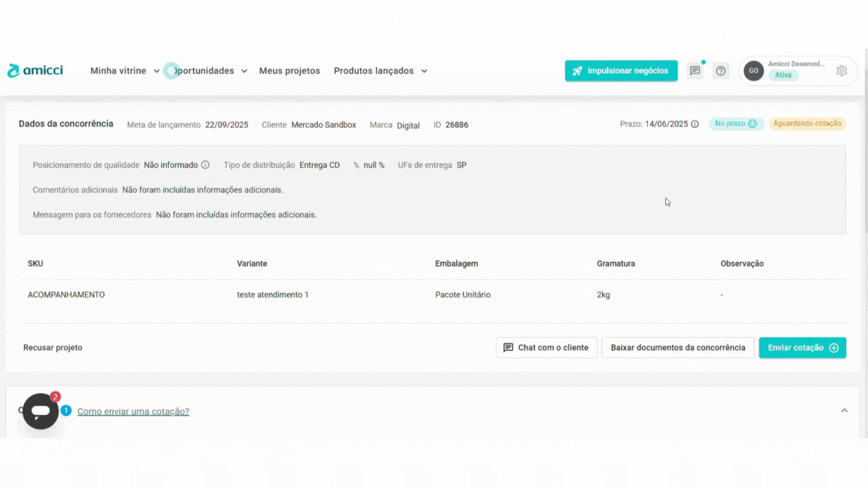
Task: Click the GO profile avatar icon
Action: tap(753, 70)
